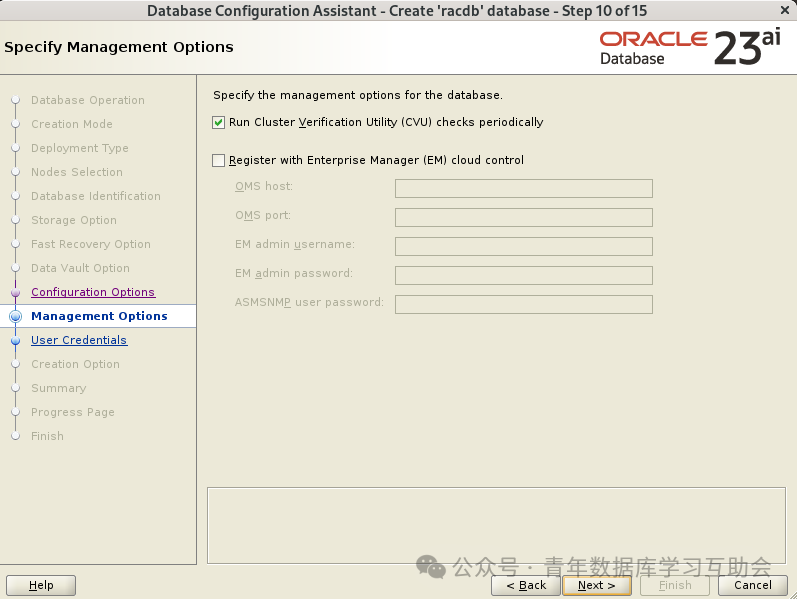Viewport: 797px width, 599px height.
Task: Click the disabled Finish button
Action: click(x=675, y=585)
